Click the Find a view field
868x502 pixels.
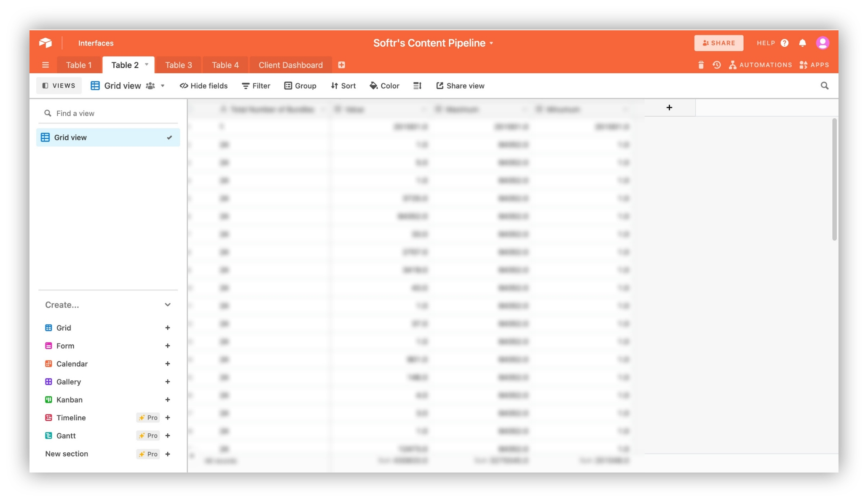coord(108,114)
